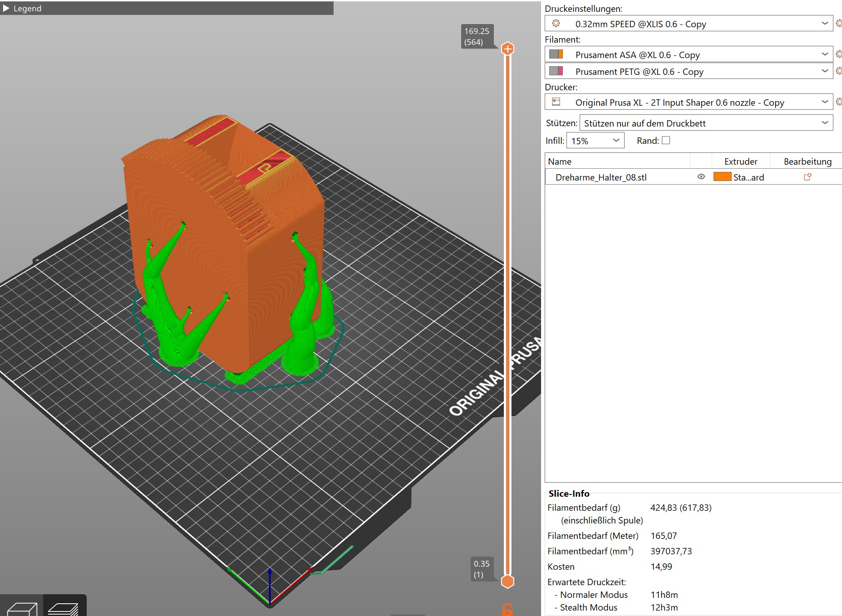Click the Sta...ard extruder cell text
This screenshot has height=616, width=842.
click(x=748, y=177)
